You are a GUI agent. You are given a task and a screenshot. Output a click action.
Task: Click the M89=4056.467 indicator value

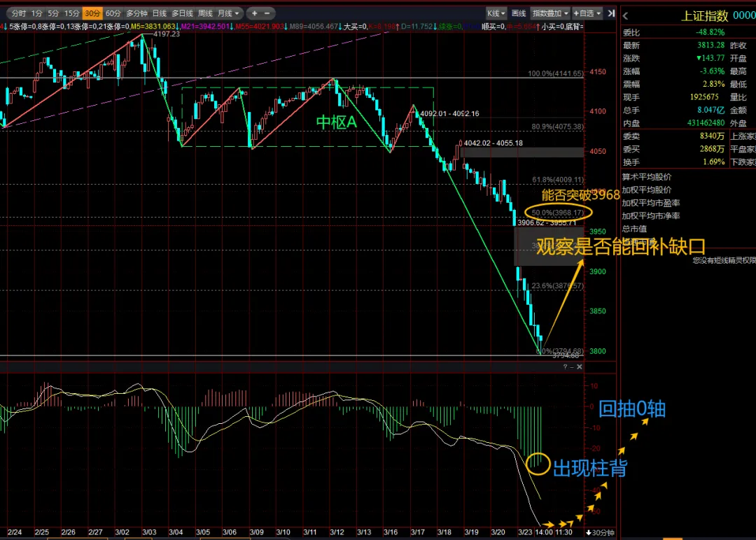314,27
